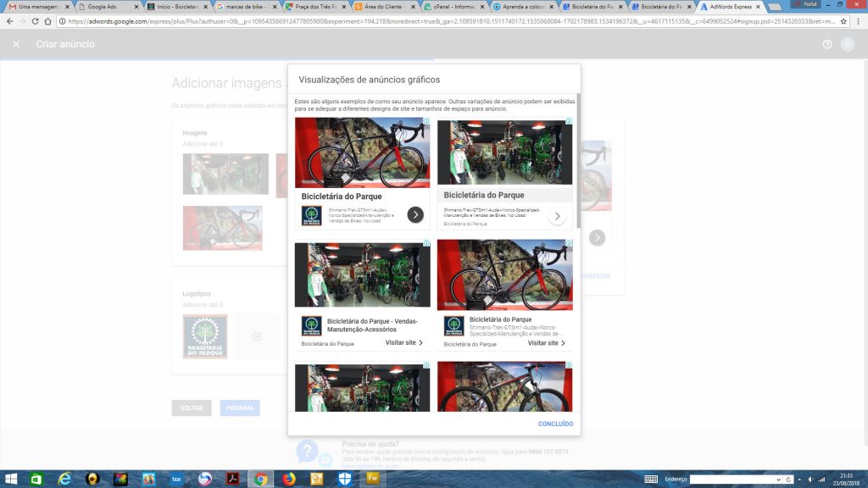Show hidden system tray icons
This screenshot has width=868, height=488.
click(x=799, y=480)
